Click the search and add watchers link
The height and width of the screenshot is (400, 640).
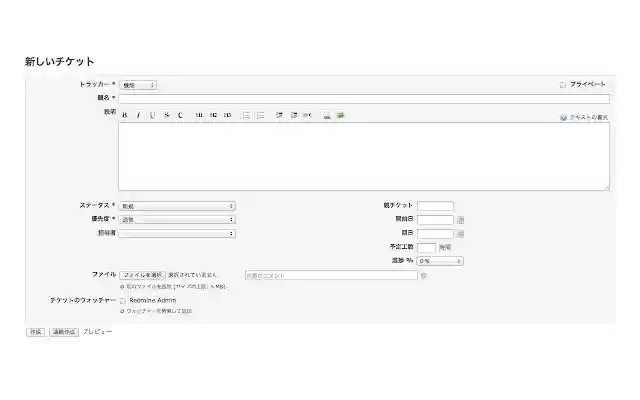(159, 311)
